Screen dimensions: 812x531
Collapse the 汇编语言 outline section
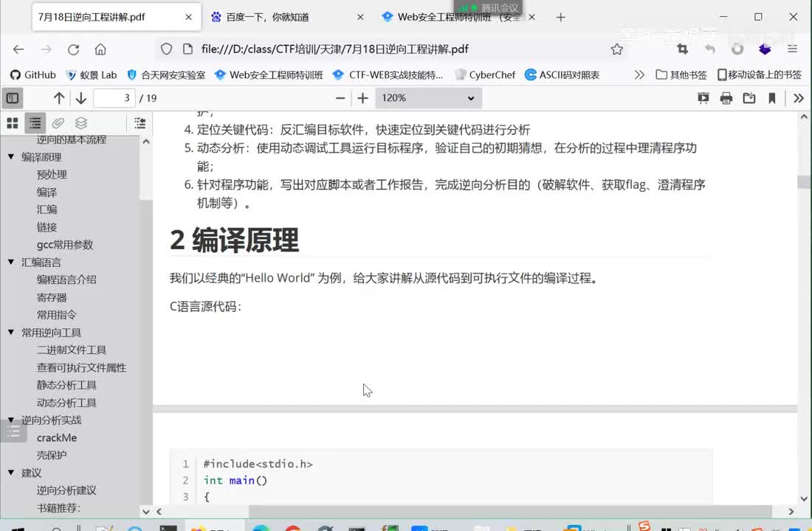click(11, 262)
